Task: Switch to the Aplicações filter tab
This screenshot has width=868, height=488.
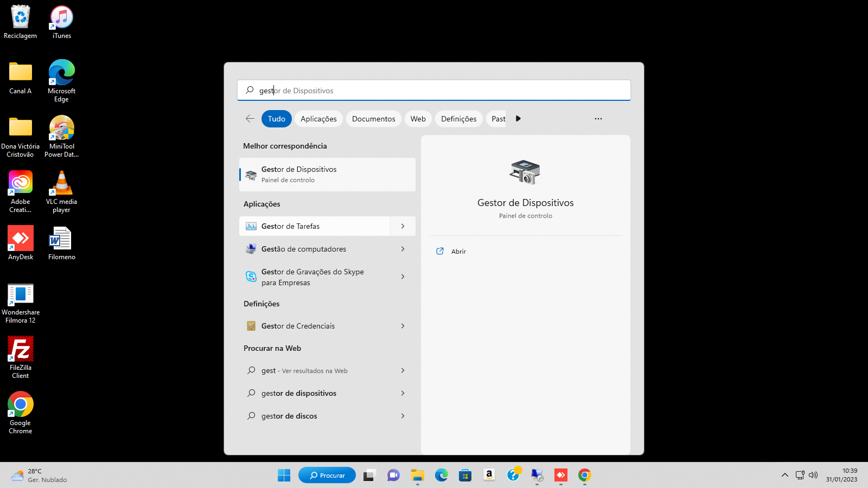Action: pyautogui.click(x=318, y=119)
